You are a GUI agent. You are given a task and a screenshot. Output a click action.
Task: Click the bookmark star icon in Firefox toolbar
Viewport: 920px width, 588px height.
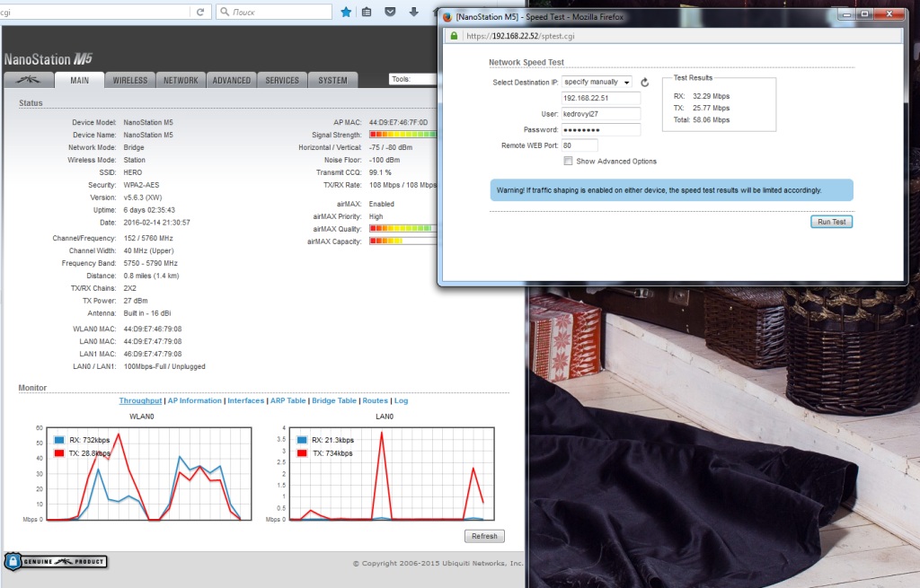point(346,12)
